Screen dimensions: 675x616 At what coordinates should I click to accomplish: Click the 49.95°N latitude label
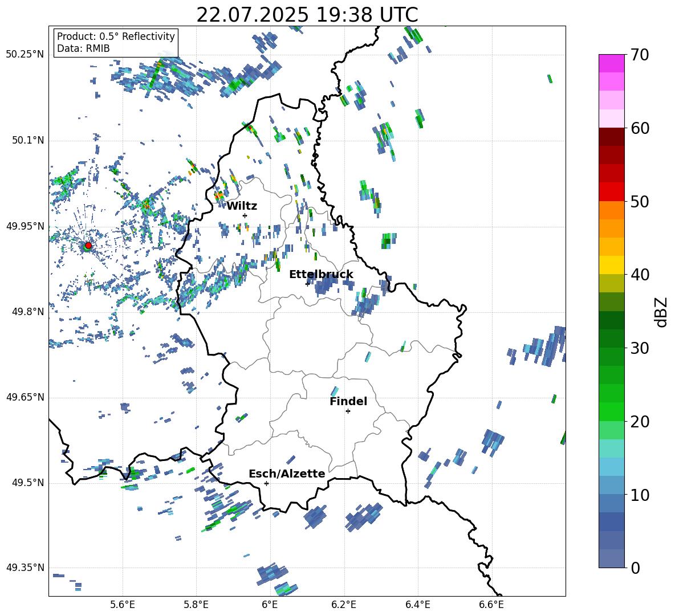(25, 226)
